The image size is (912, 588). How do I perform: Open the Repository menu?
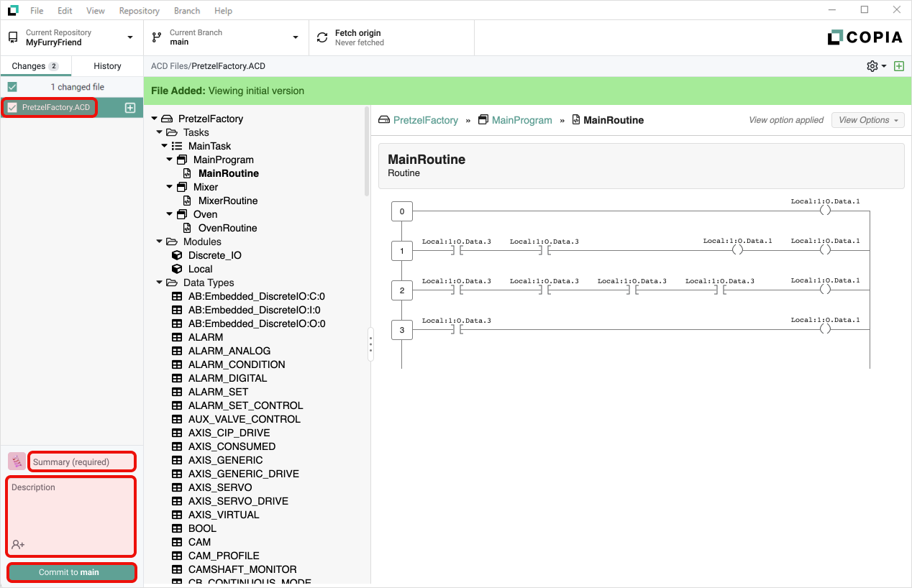(x=139, y=11)
